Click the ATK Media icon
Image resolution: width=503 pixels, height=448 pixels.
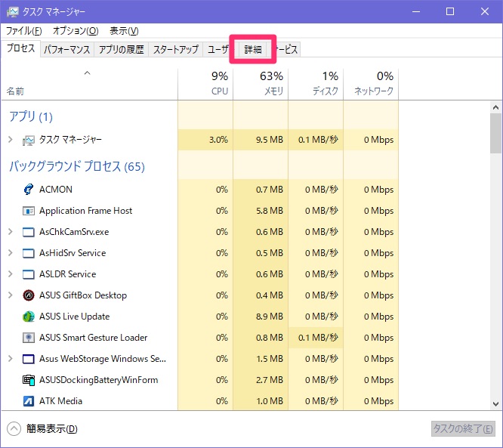pyautogui.click(x=28, y=401)
